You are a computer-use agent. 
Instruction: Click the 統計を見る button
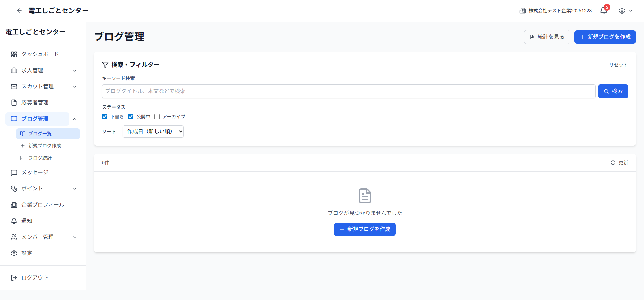547,37
